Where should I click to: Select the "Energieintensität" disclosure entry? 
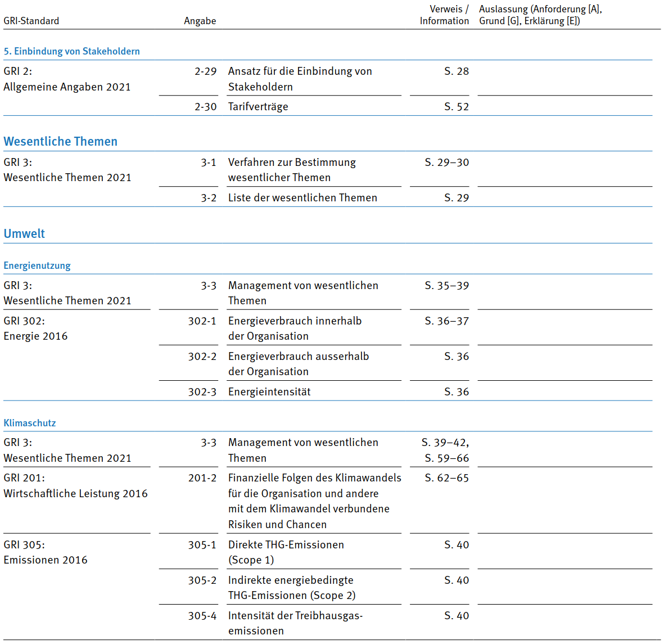click(269, 392)
